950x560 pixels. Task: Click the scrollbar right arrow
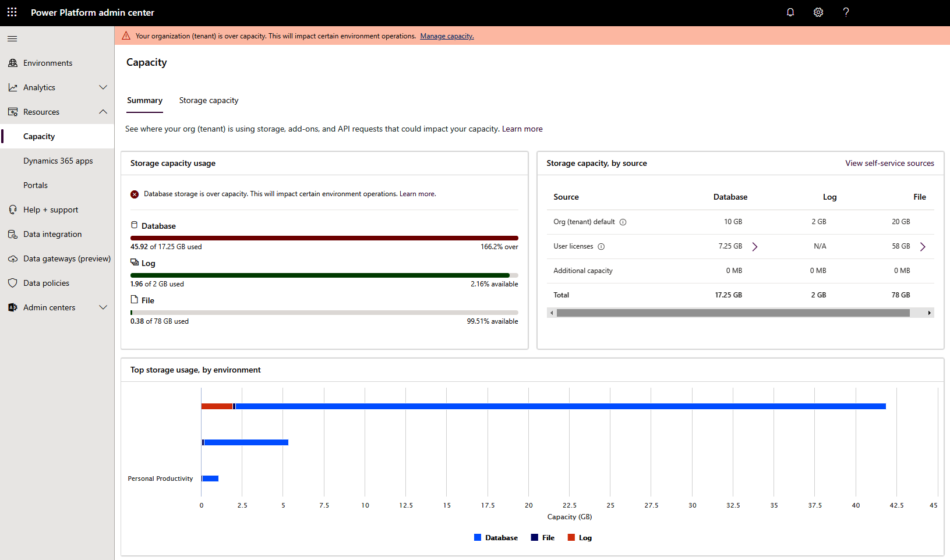pos(930,313)
